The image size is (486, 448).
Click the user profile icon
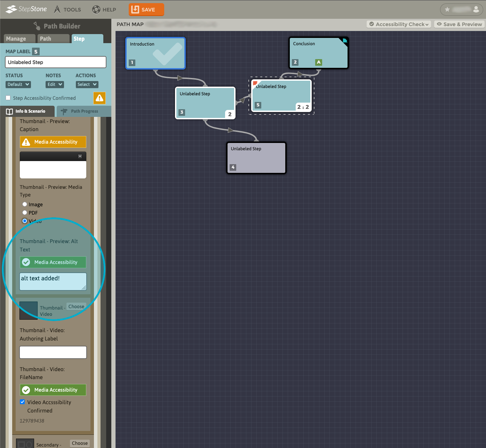tap(476, 9)
